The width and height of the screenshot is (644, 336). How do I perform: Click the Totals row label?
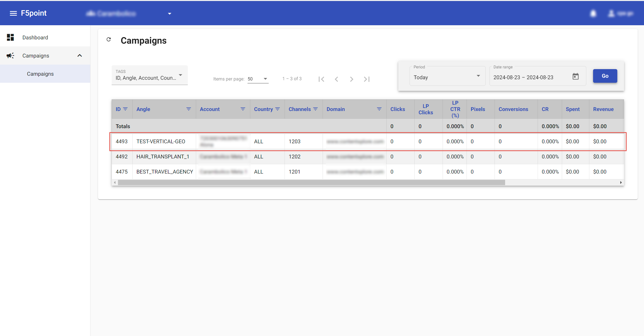point(123,126)
